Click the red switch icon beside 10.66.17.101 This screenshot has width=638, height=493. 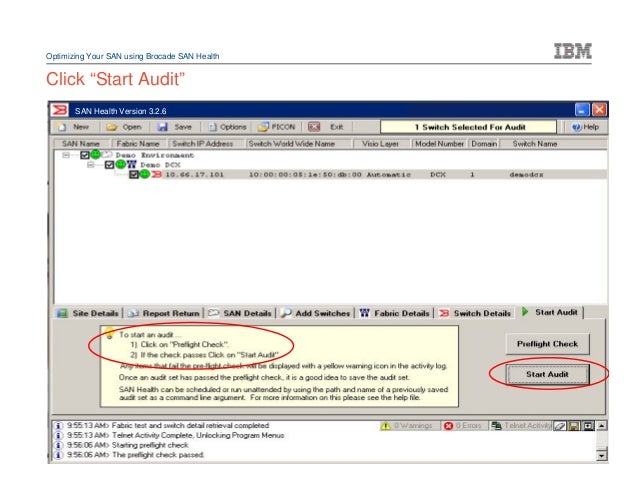point(156,174)
